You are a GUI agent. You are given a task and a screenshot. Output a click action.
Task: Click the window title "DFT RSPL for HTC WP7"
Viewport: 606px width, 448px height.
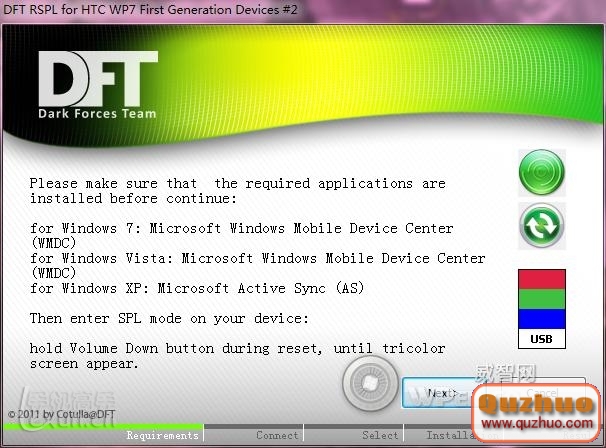point(150,9)
